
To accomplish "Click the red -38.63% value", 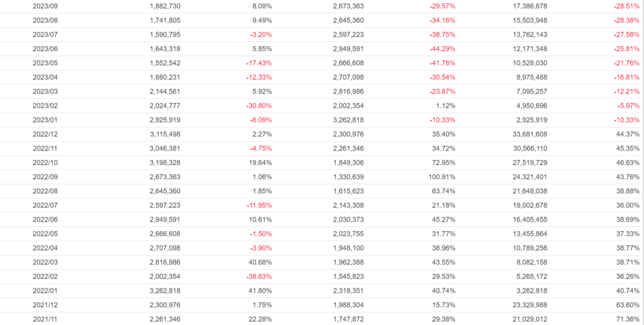I will pyautogui.click(x=258, y=277).
